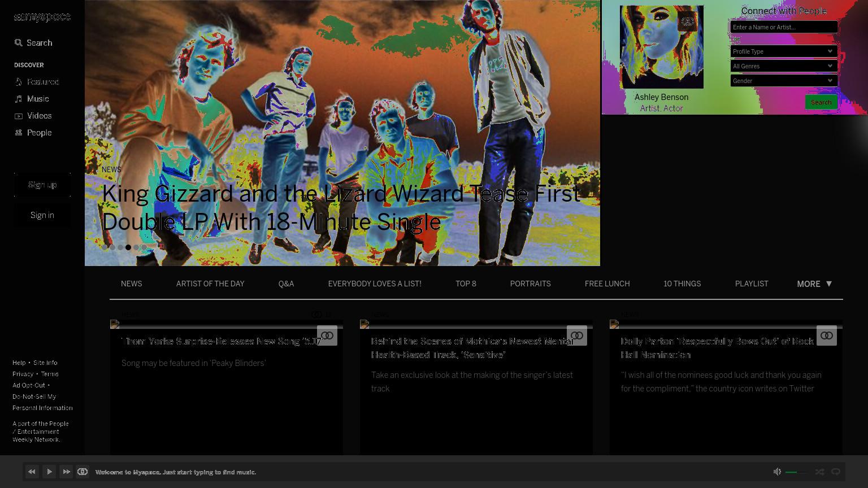Click the Featured flame icon
The image size is (868, 488).
(19, 82)
